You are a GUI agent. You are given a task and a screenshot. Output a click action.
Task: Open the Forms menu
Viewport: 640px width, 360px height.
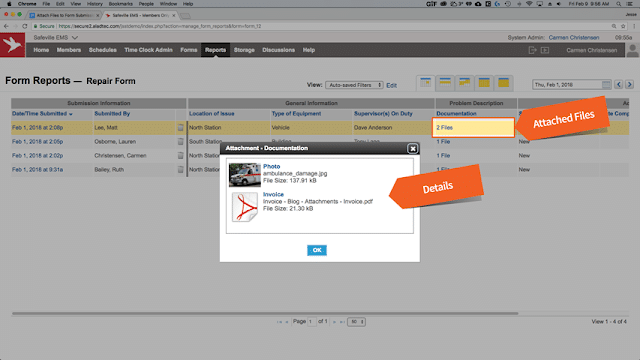coord(189,50)
